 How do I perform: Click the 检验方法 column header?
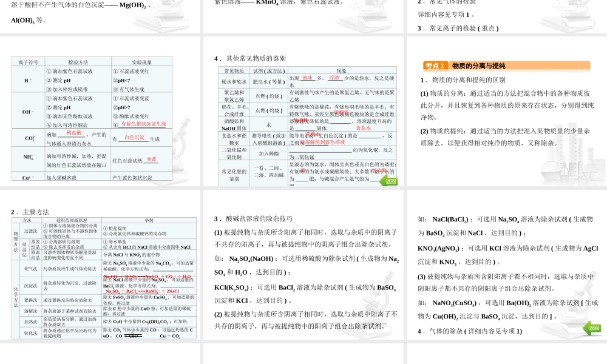click(x=78, y=62)
